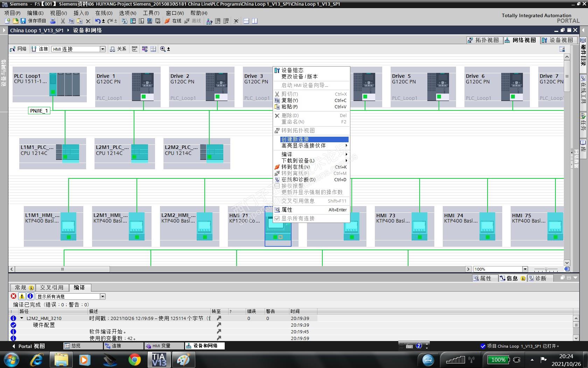
Task: Click the split editor horizontally icon
Action: 246,21
